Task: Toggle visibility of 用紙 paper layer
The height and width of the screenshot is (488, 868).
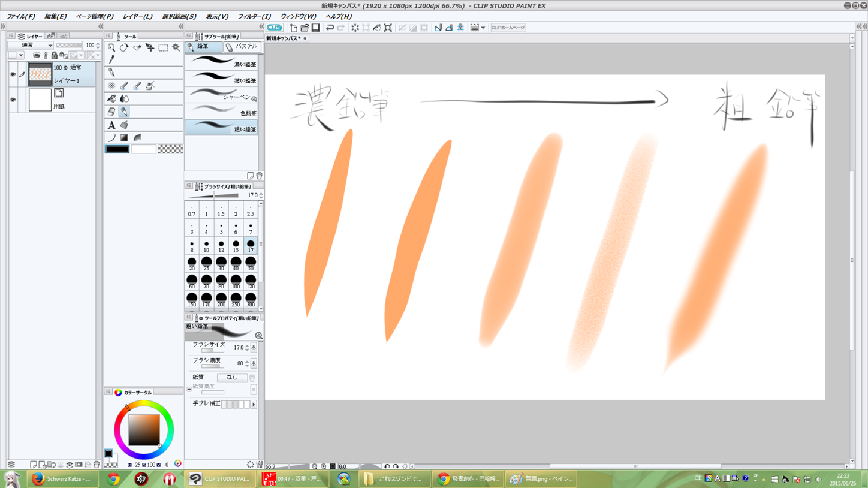Action: (x=13, y=100)
